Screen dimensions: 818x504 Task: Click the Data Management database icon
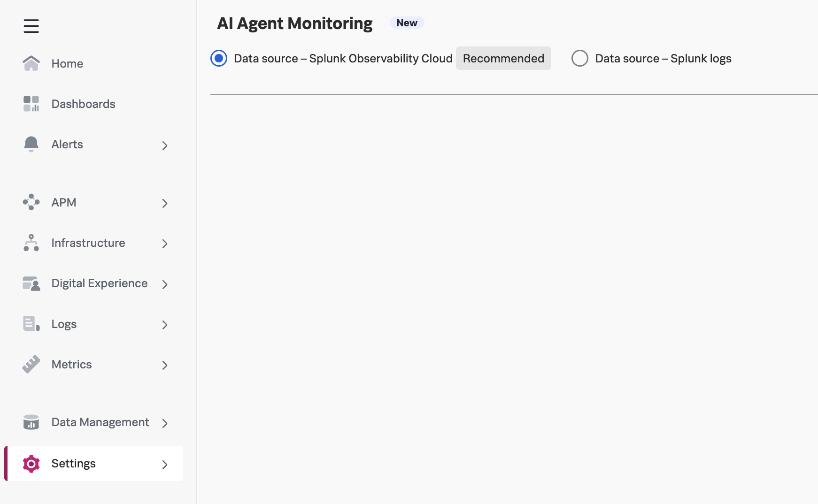[x=31, y=422]
